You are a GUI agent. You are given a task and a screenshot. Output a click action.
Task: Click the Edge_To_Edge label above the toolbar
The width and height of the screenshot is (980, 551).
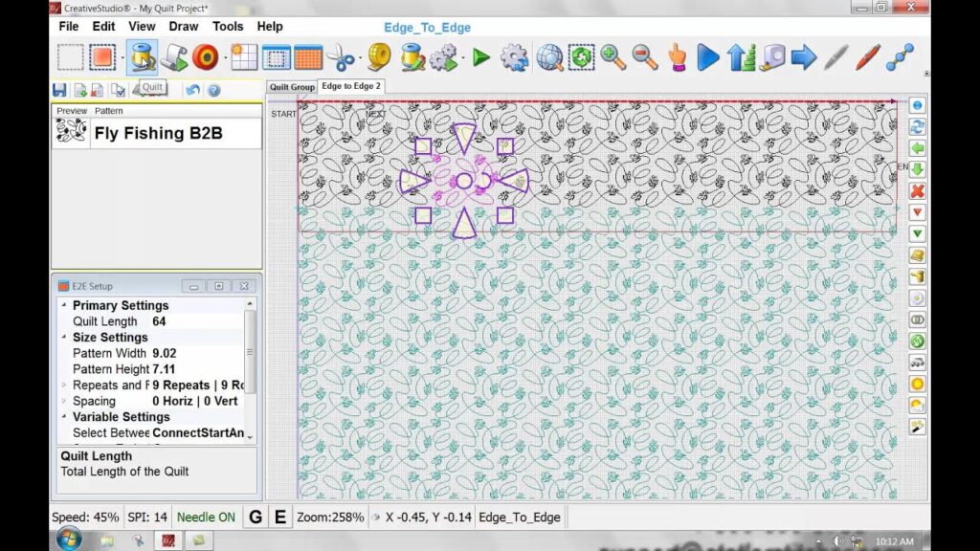point(427,28)
